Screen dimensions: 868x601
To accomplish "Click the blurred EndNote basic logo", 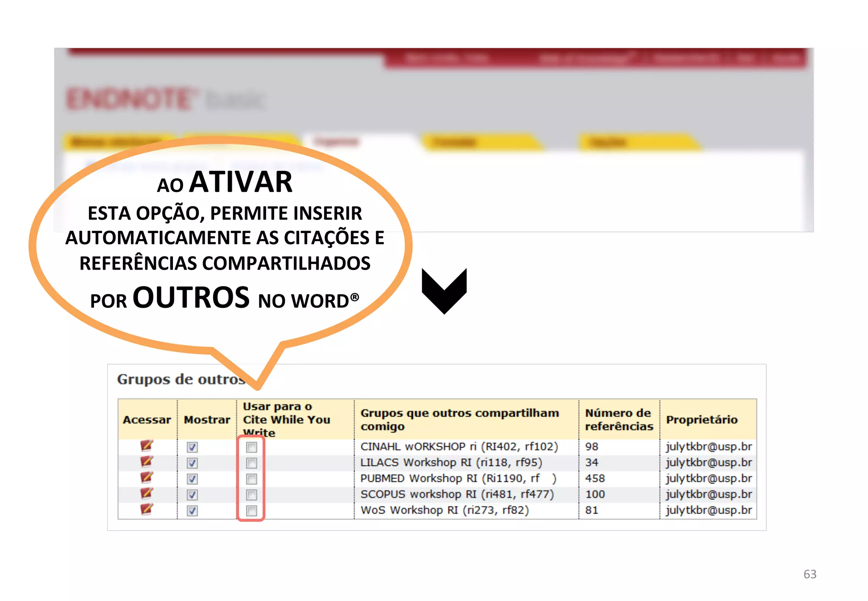I will pos(165,99).
